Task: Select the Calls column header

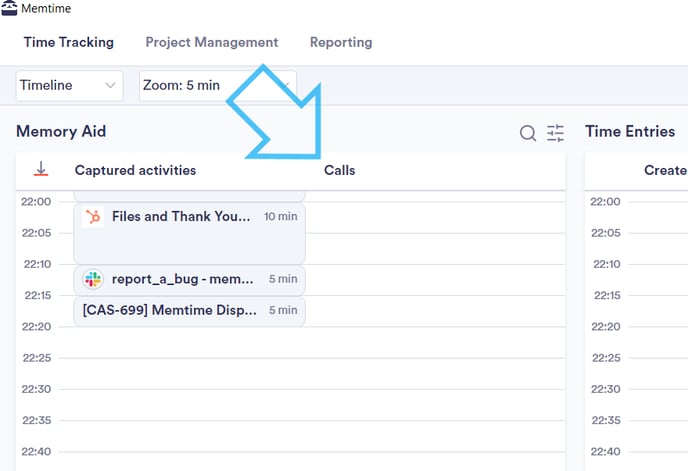Action: click(339, 171)
